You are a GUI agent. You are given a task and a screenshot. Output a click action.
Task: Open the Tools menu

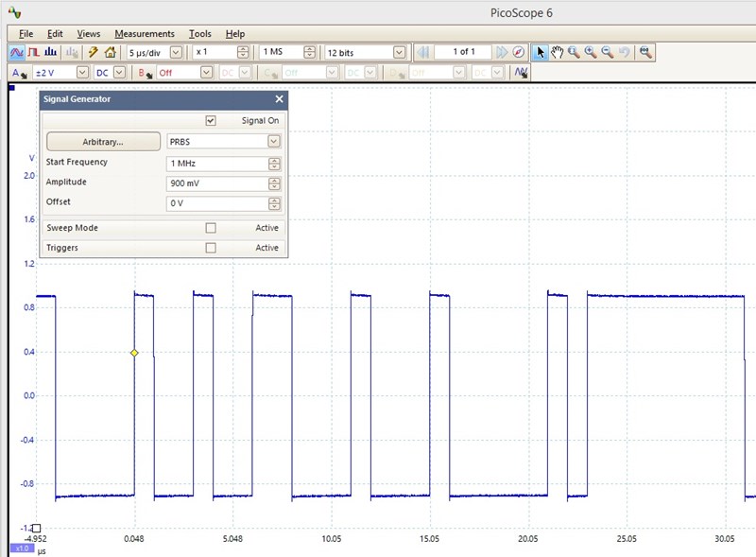[x=199, y=33]
